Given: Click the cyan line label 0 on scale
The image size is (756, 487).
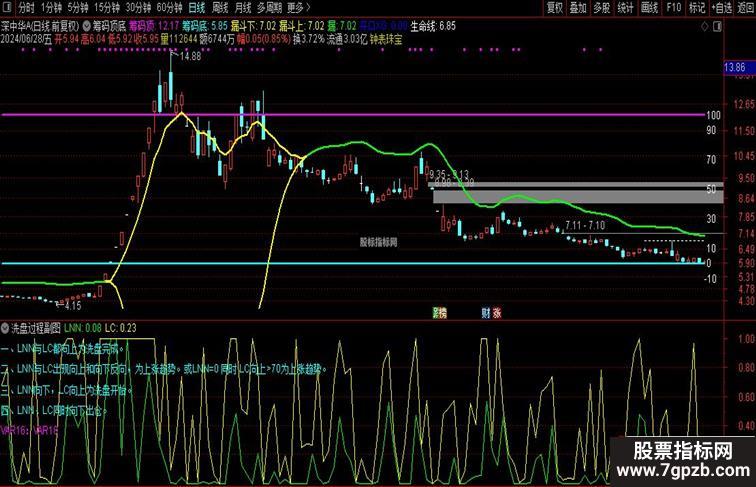Looking at the screenshot, I should (709, 263).
